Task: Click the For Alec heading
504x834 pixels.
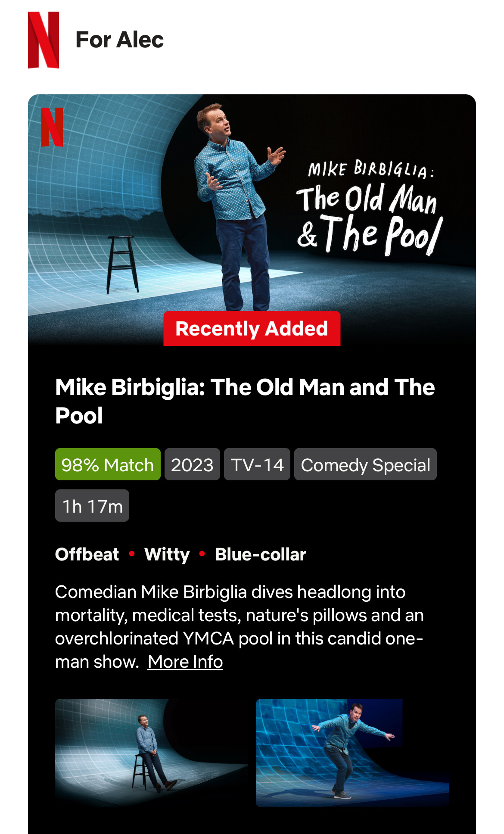Action: [x=119, y=40]
